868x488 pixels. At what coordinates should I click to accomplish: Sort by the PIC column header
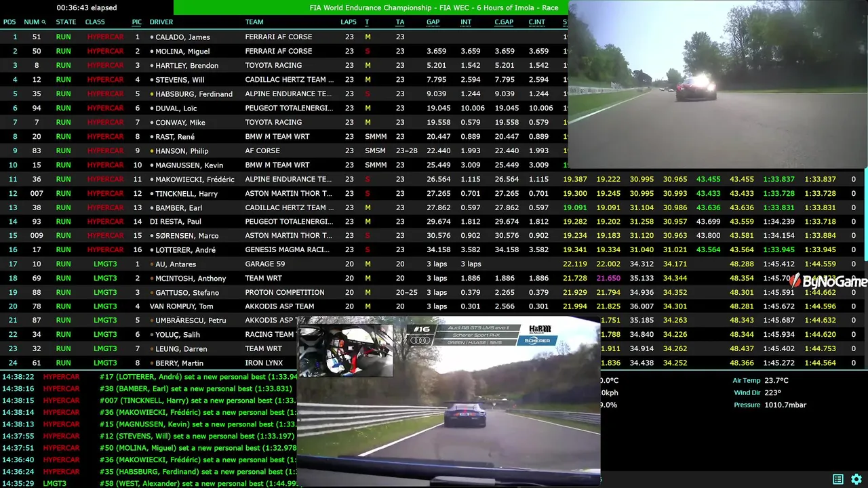pyautogui.click(x=137, y=22)
